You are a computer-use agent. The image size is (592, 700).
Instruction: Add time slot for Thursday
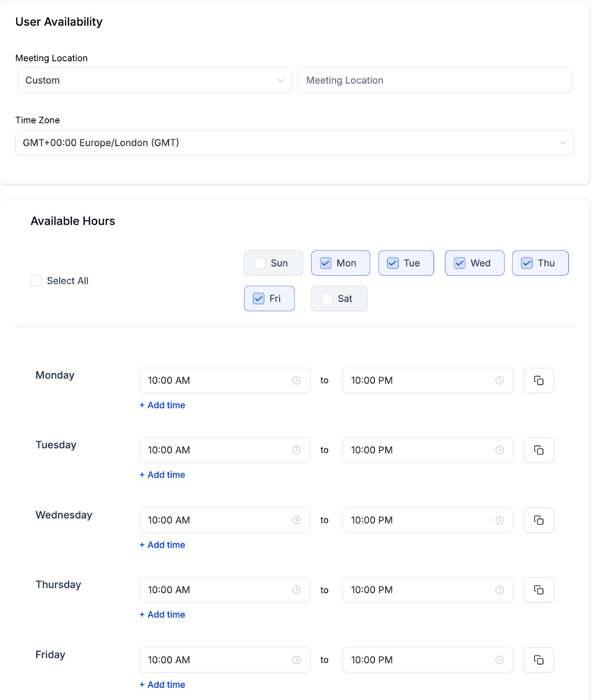point(162,615)
